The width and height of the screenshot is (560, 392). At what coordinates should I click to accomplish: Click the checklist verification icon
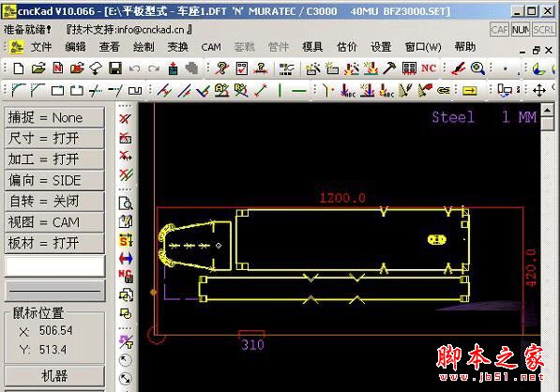point(242,68)
